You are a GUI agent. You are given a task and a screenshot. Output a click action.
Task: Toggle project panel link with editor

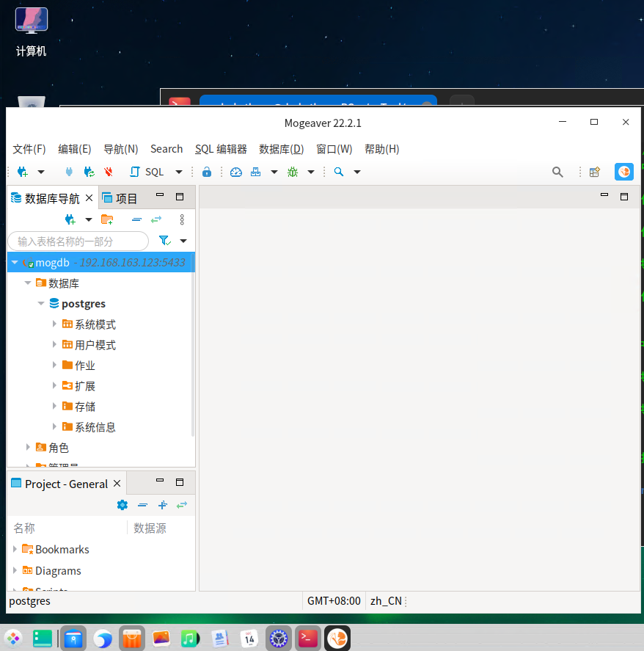[x=182, y=505]
